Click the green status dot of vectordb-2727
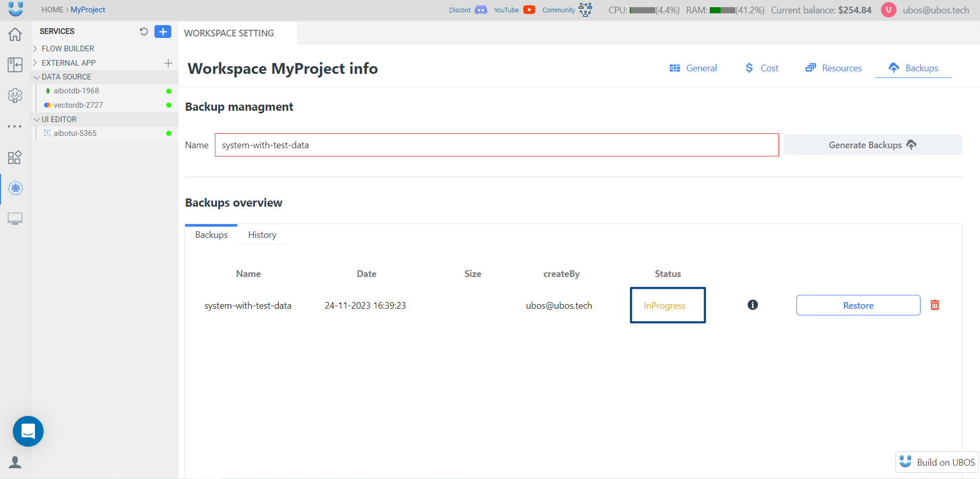This screenshot has height=479, width=980. 169,105
